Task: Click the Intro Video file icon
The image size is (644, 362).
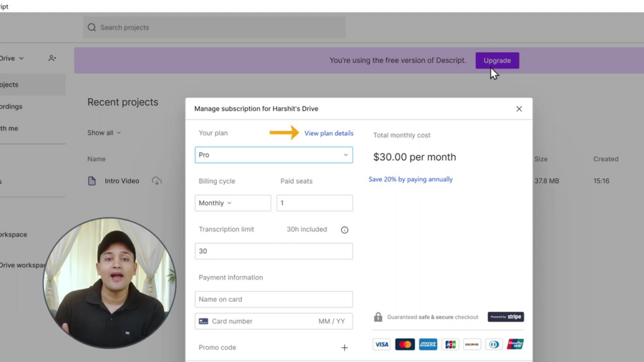Action: point(92,181)
